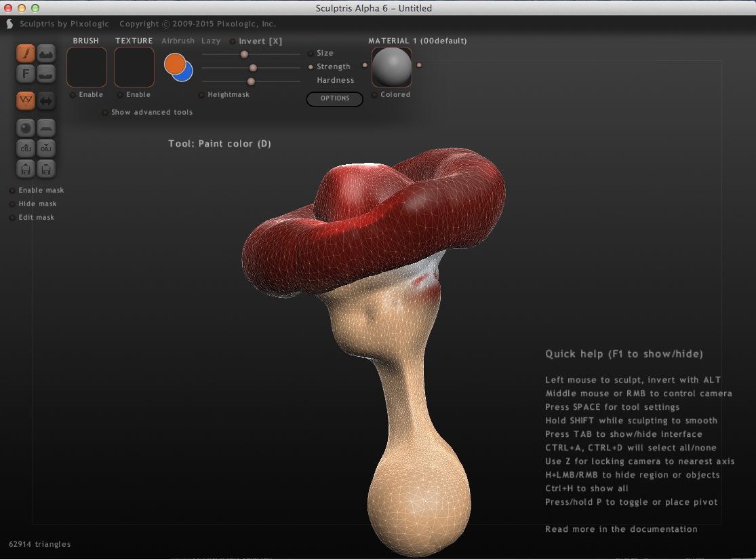The width and height of the screenshot is (756, 559).
Task: Click the 'MATERIAL 1 (00default)' label
Action: 418,41
